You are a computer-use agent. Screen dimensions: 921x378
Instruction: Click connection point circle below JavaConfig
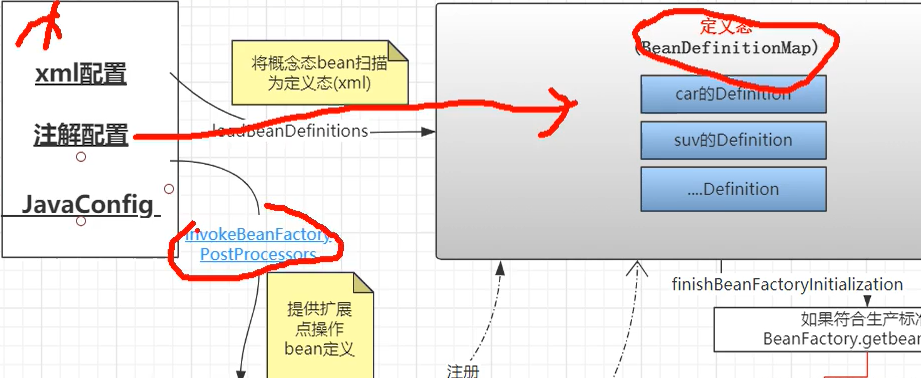point(81,221)
